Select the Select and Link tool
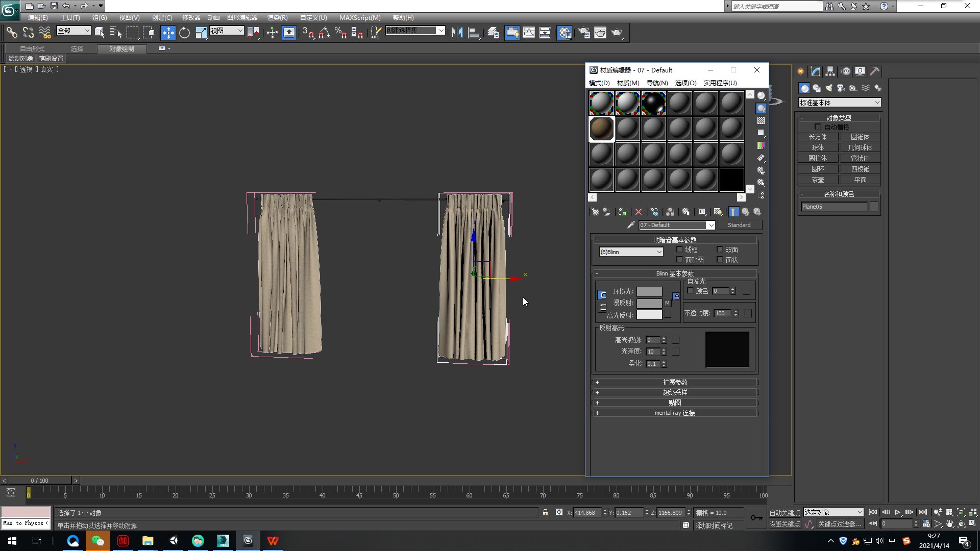This screenshot has height=551, width=980. [11, 33]
